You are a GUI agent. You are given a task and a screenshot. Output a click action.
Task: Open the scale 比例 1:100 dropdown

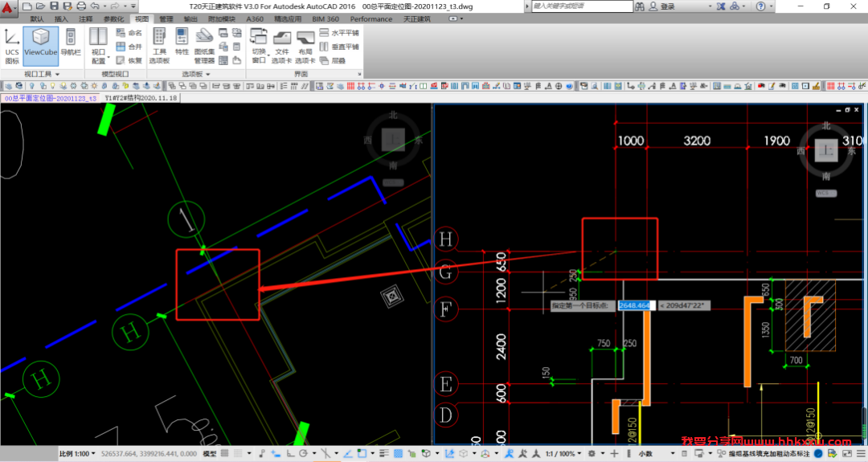point(77,454)
